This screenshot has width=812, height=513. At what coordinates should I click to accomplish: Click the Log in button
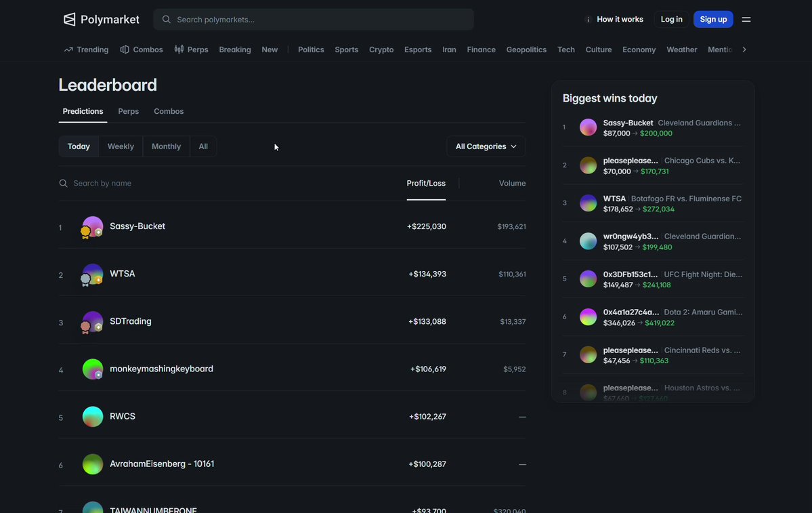click(x=671, y=19)
